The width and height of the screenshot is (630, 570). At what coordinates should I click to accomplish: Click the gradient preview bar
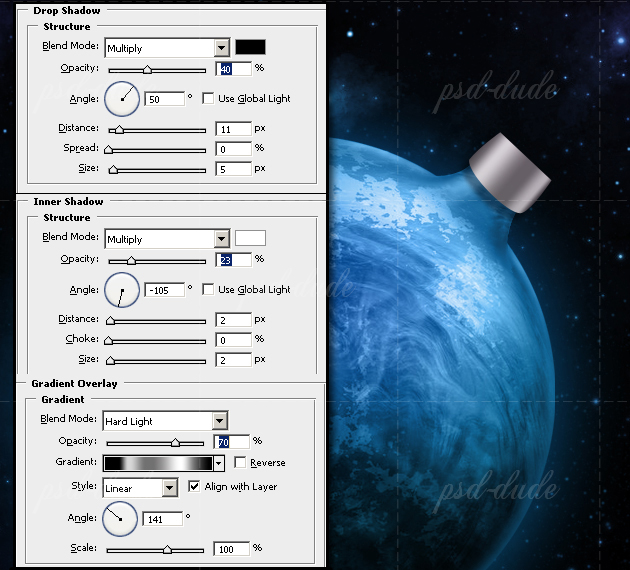click(158, 463)
